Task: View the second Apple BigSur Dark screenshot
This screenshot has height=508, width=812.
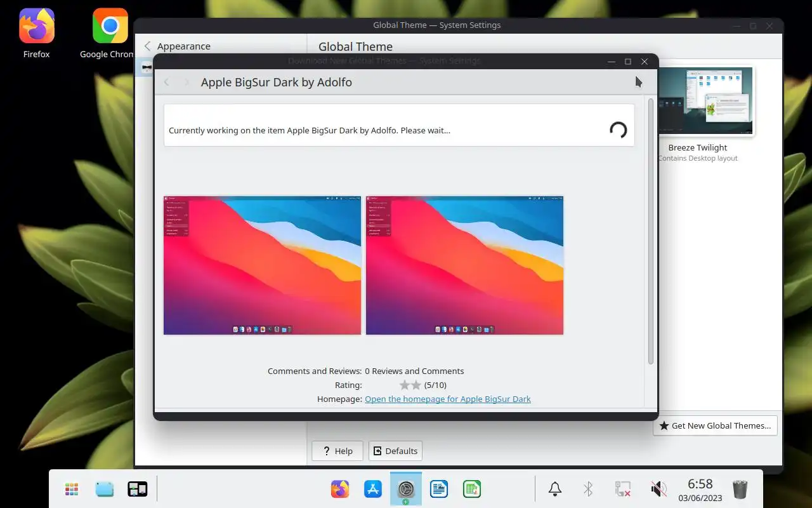Action: tap(465, 265)
